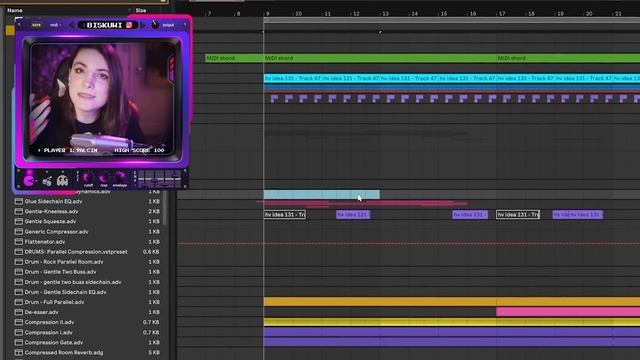Screen dimensions: 640x360
Task: Select the Gentle Squeeze.adv file name
Action: [50, 221]
